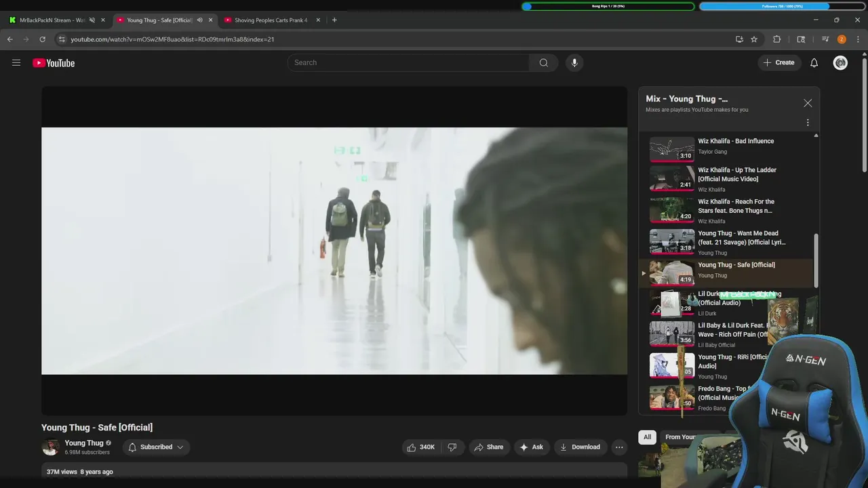The image size is (868, 488).
Task: Go back in browser history
Action: point(10,39)
